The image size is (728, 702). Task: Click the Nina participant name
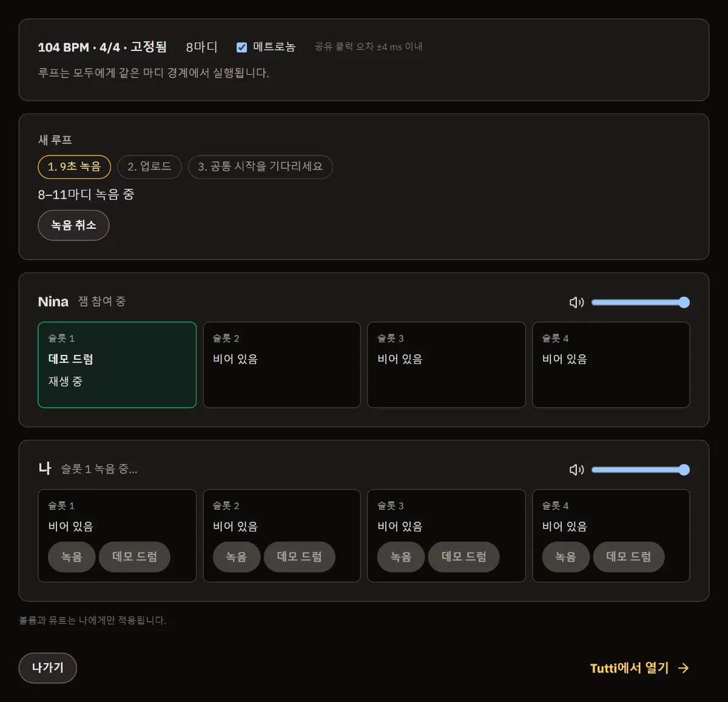pos(53,302)
